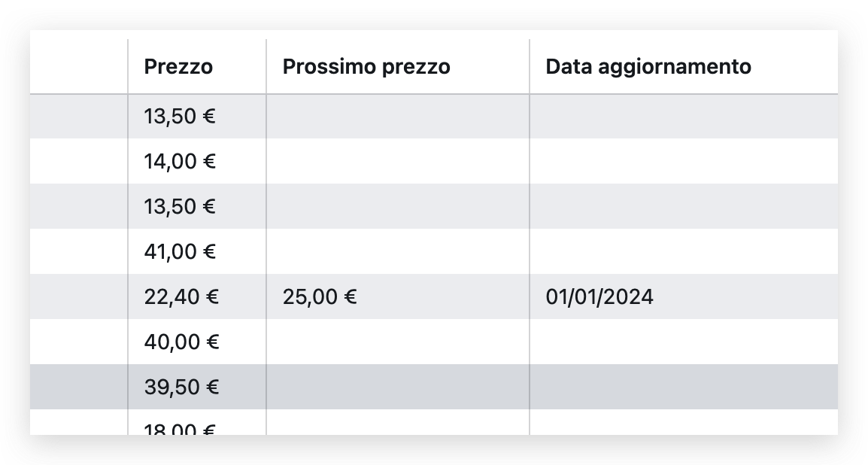868x465 pixels.
Task: Select empty Data aggiornamento cell in 41,00 € row
Action: click(x=683, y=251)
